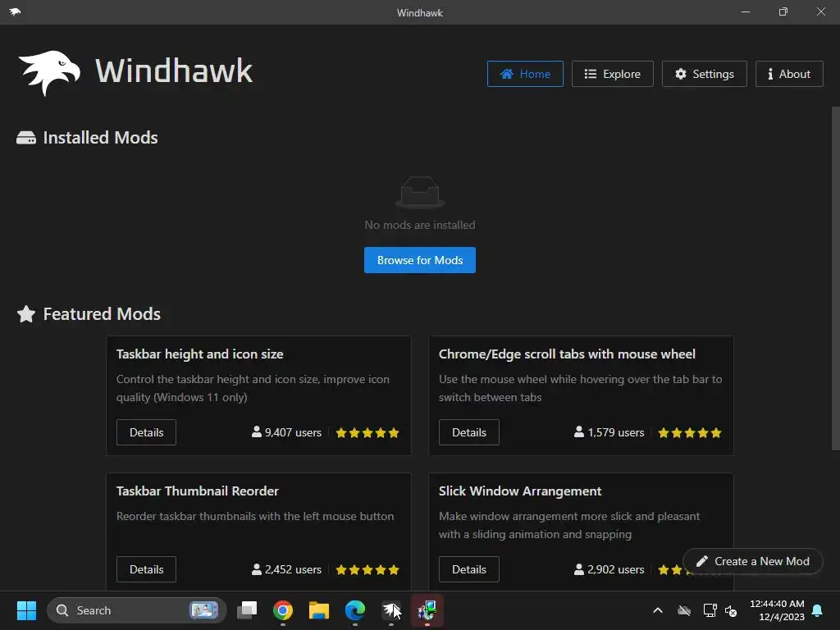Click the taskbar app right of Windhawk
Screen dimensions: 840x630
coord(427,610)
